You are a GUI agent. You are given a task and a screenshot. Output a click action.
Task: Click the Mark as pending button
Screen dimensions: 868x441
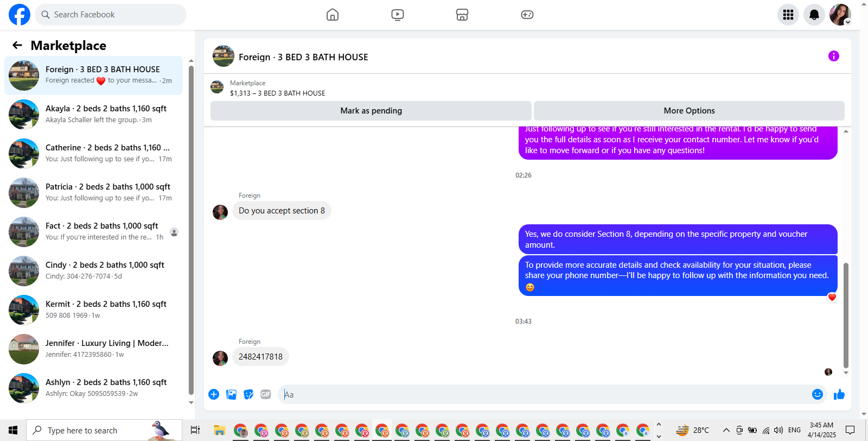tap(371, 111)
